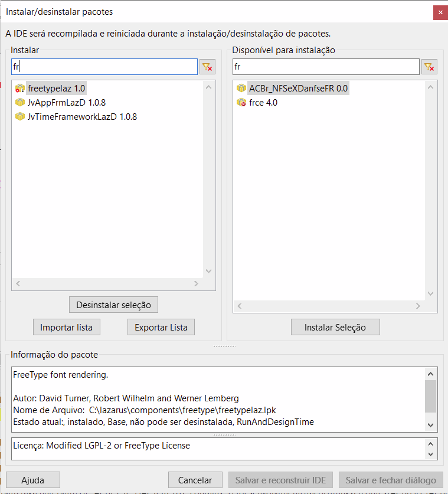
Task: Click up arrow of Instalar list scrollbar
Action: (x=208, y=87)
